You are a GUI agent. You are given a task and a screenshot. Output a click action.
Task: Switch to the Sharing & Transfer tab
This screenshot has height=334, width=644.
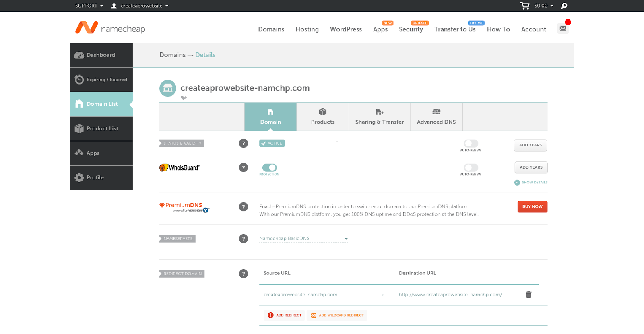pyautogui.click(x=380, y=117)
